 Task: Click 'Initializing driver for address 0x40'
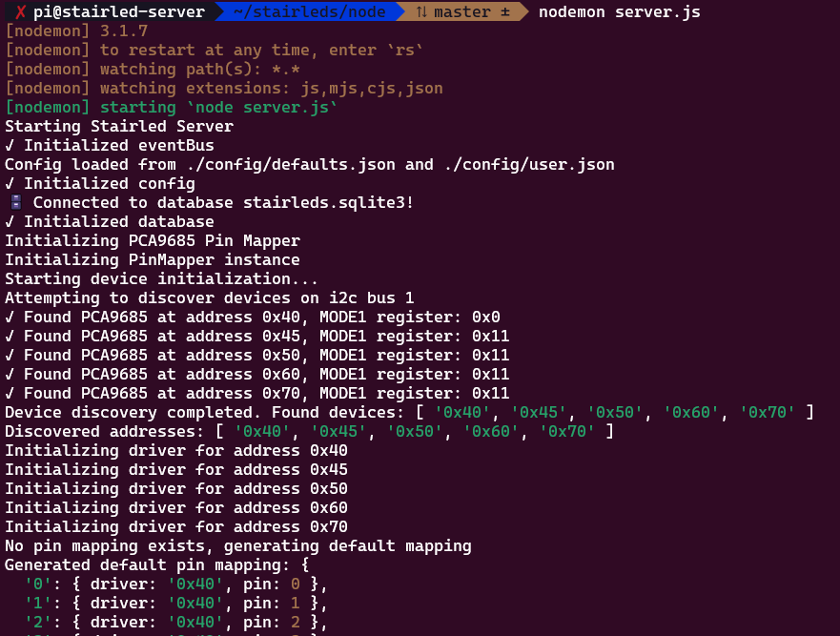pyautogui.click(x=176, y=451)
